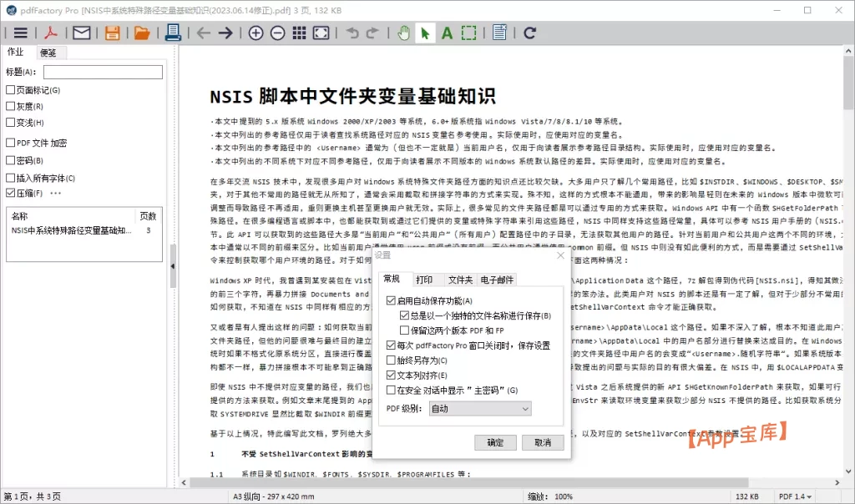
Task: Click the multi-page grid view icon
Action: pyautogui.click(x=299, y=33)
